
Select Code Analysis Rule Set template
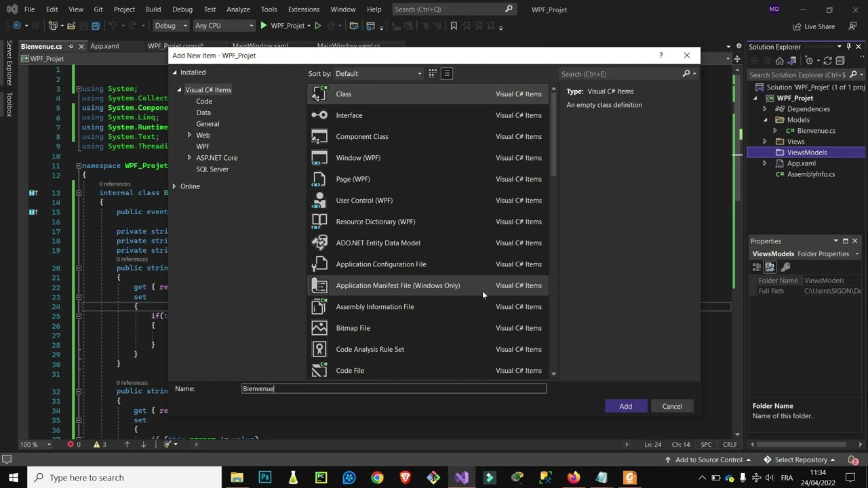pos(428,349)
